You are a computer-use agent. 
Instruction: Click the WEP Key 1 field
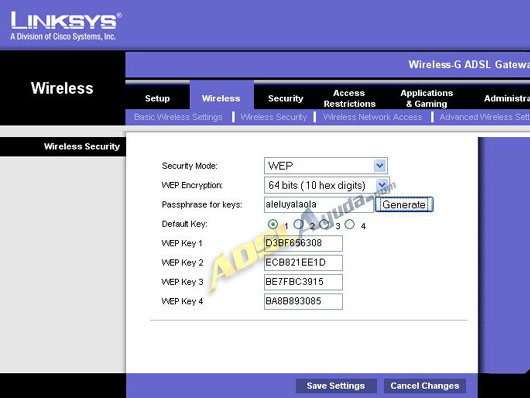(303, 243)
